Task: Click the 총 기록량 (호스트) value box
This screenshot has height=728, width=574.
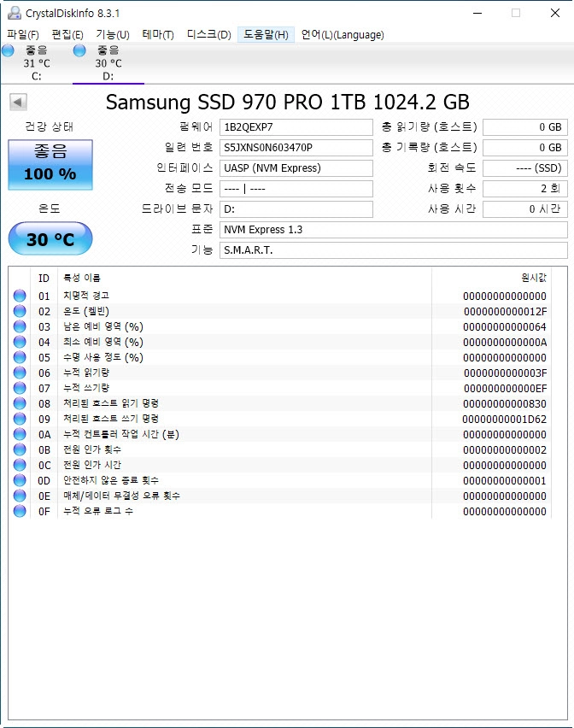Action: pos(525,148)
